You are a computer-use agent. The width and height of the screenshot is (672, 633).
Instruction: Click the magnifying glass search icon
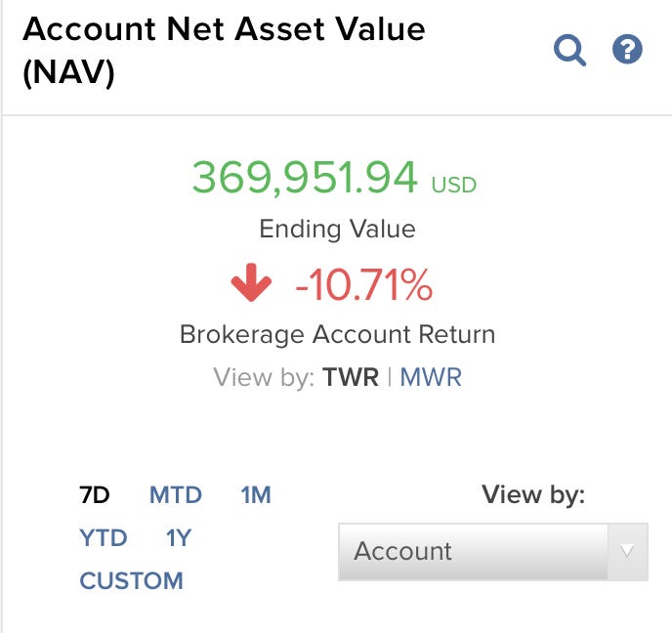tap(569, 50)
